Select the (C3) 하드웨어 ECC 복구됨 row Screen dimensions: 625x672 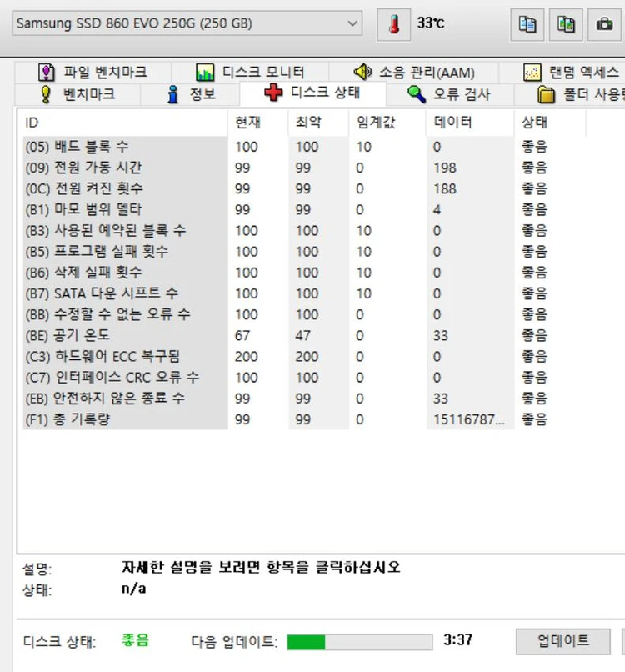point(304,357)
